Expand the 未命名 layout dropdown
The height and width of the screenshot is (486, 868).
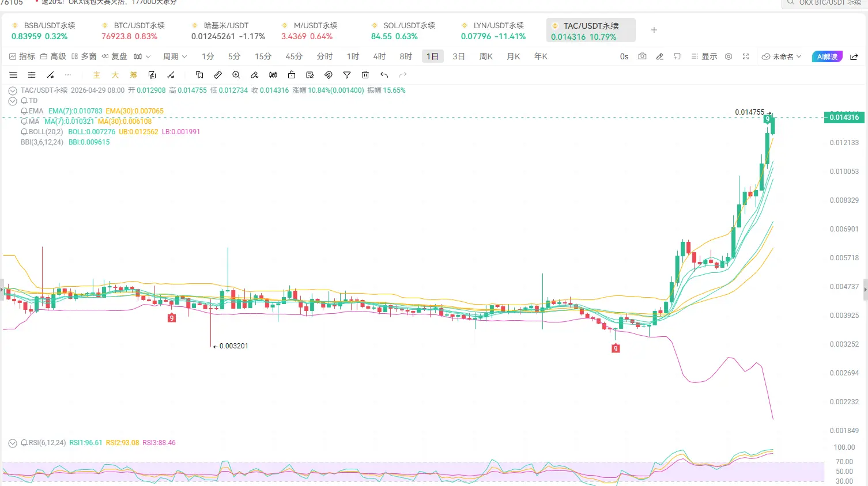pos(782,56)
